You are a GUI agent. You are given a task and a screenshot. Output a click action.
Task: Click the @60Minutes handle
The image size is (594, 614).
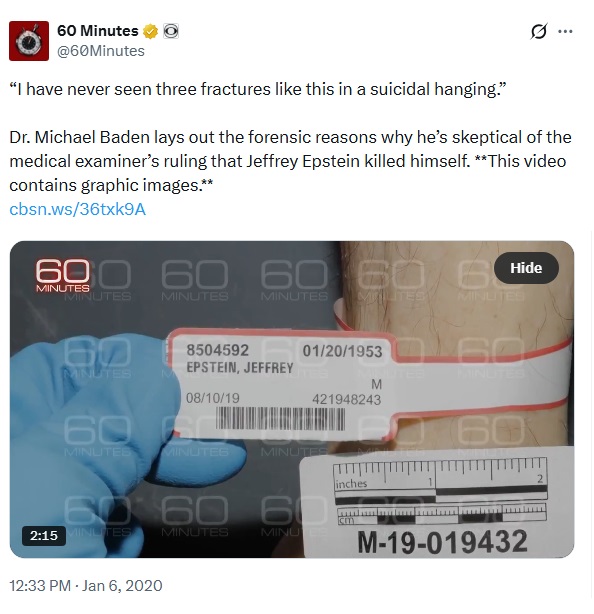pyautogui.click(x=101, y=51)
